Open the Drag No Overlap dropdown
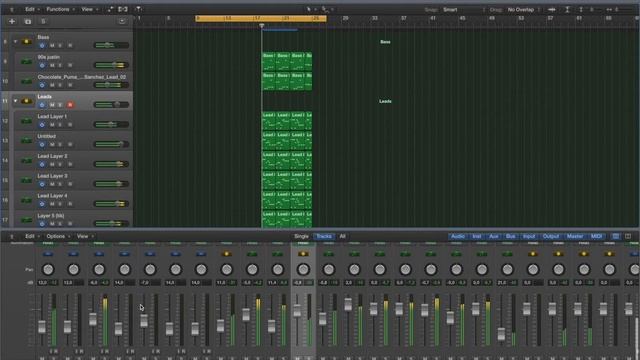Viewport: 640px width, 360px height. (x=524, y=9)
